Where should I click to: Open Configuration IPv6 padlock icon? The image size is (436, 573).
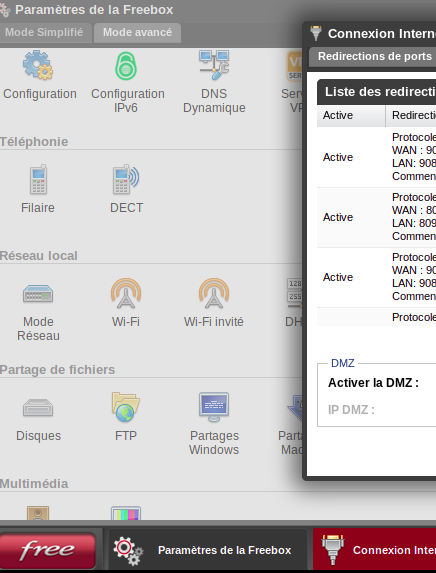pos(126,65)
